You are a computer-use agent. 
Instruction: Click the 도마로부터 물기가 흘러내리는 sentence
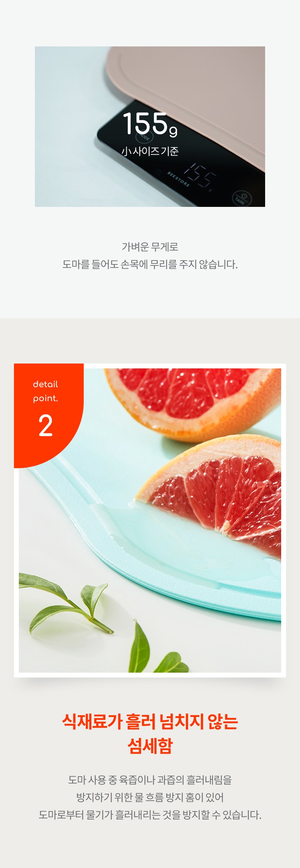click(x=150, y=815)
